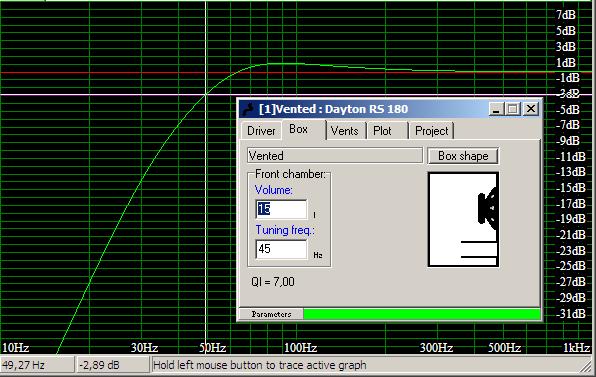Click the green progress bar
The image size is (596, 377).
coord(422,314)
